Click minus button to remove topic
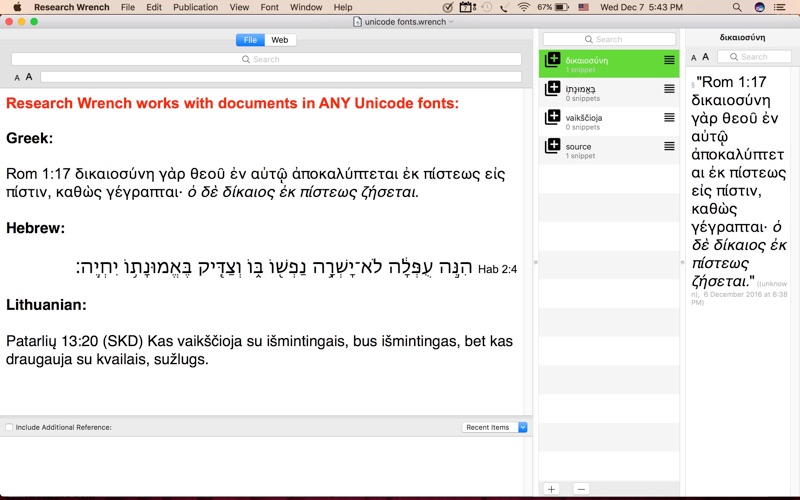The height and width of the screenshot is (500, 800). [581, 489]
